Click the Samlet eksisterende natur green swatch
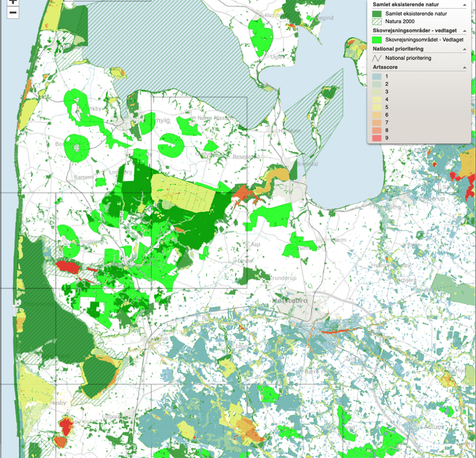Viewport: 476px width, 458px height. click(x=377, y=14)
